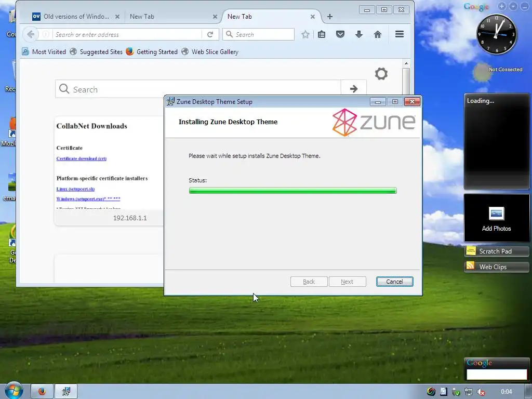532x399 pixels.
Task: Submit new tab search with arrow button
Action: [353, 89]
